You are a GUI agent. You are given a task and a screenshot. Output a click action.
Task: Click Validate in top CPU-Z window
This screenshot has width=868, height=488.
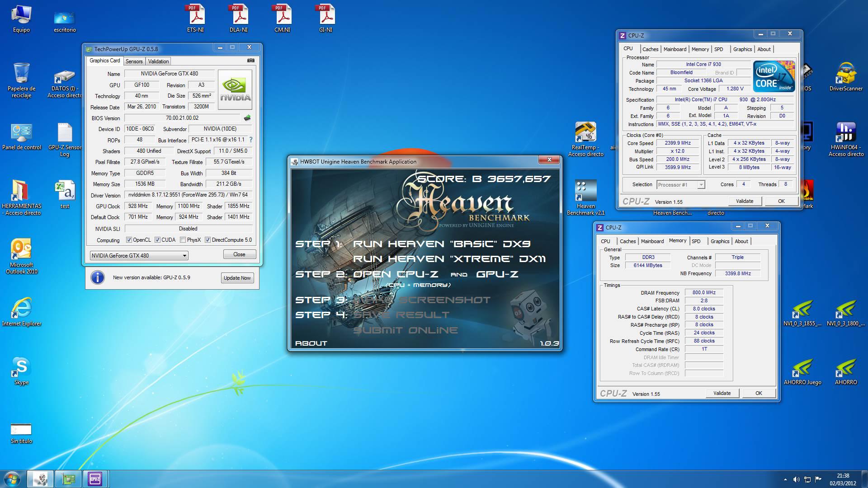[x=745, y=201]
